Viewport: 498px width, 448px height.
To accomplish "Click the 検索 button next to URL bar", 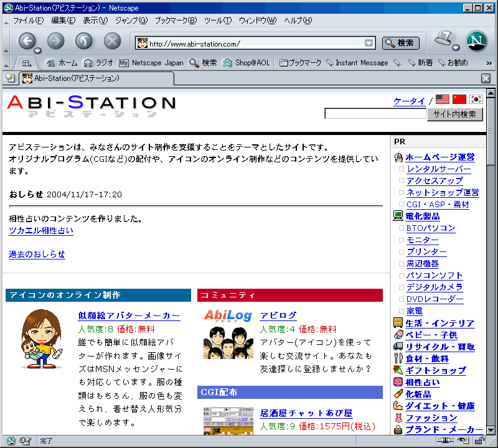I will (400, 43).
